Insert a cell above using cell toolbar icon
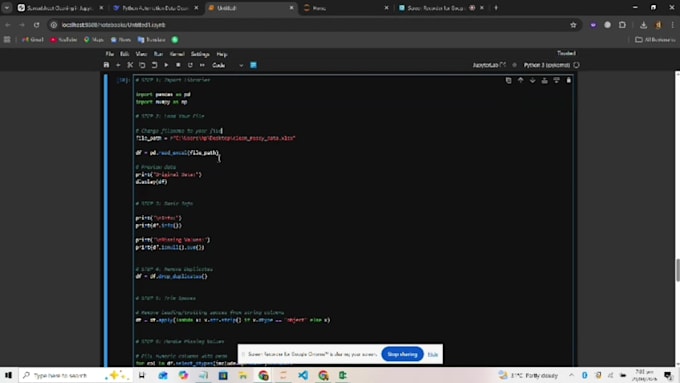680x383 pixels. pos(544,80)
